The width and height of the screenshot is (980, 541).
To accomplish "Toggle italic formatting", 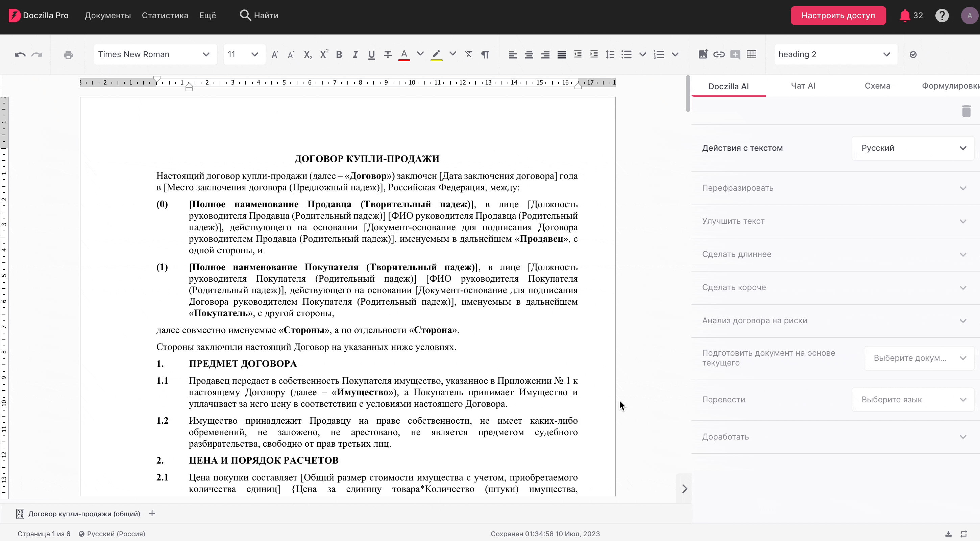I will coord(355,54).
